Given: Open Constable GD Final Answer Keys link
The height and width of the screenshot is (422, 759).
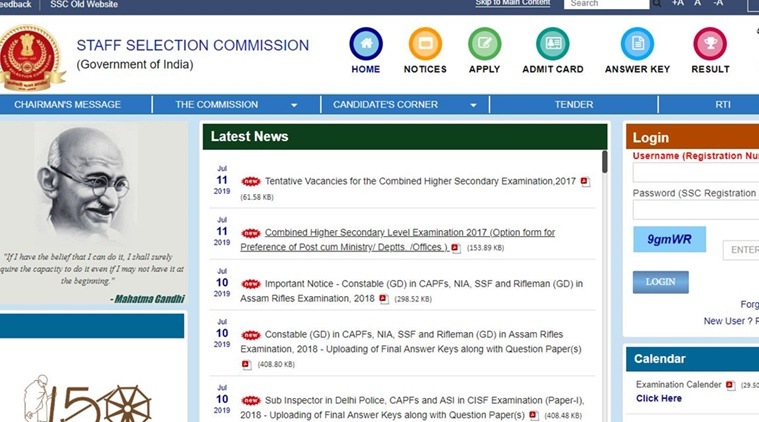Looking at the screenshot, I should (410, 342).
